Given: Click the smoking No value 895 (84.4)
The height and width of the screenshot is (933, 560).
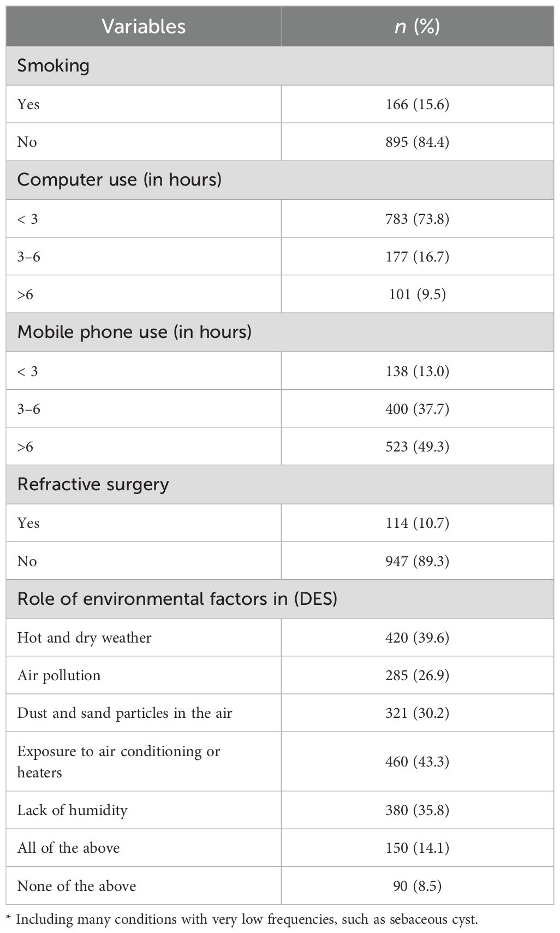Looking at the screenshot, I should pos(417,142).
